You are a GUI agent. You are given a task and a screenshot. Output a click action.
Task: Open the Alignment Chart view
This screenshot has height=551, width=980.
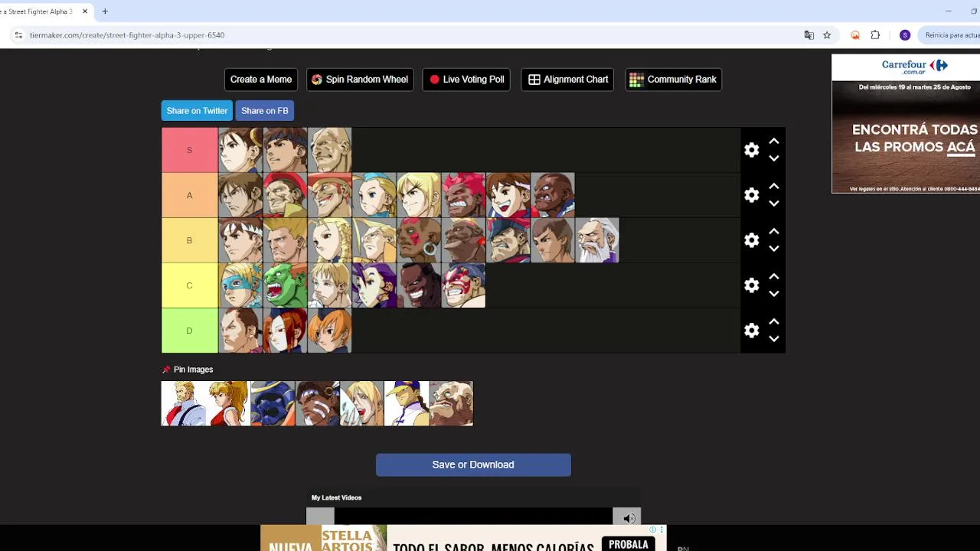[568, 80]
